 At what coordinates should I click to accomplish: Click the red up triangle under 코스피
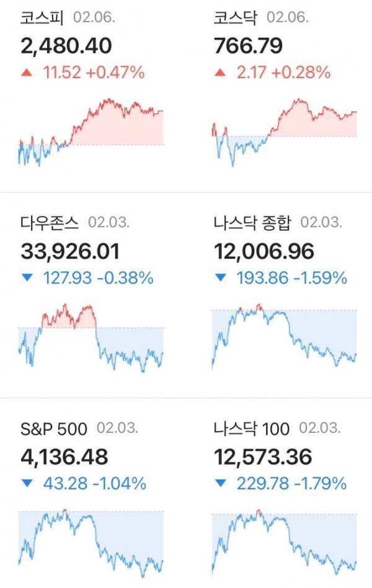[27, 73]
